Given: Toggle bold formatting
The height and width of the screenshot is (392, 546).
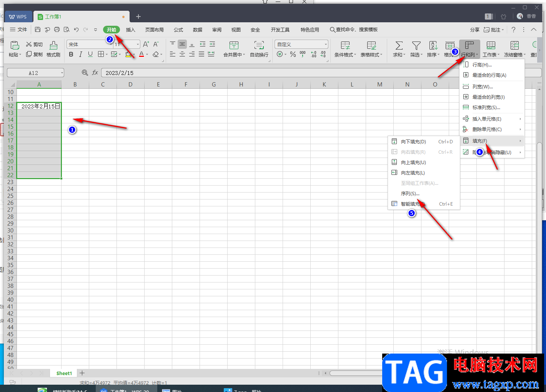Looking at the screenshot, I should pos(71,55).
